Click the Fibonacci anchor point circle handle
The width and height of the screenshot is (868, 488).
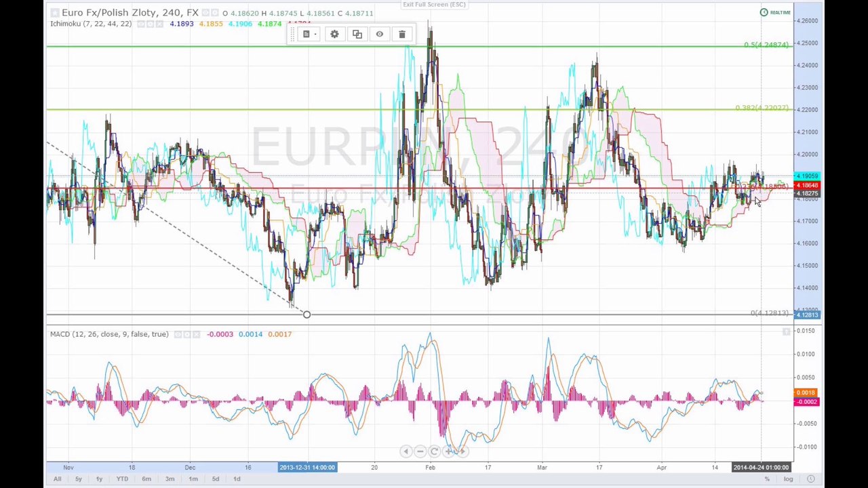click(307, 314)
